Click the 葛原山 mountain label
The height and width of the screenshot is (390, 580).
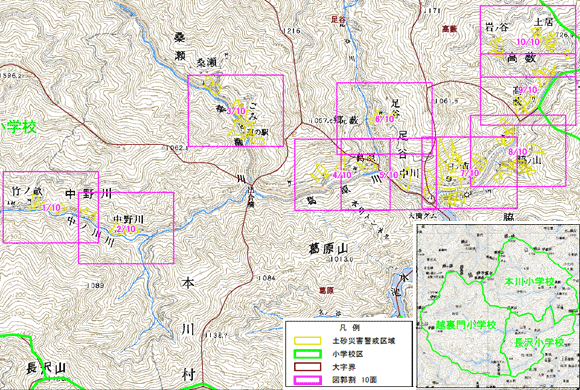click(x=329, y=248)
